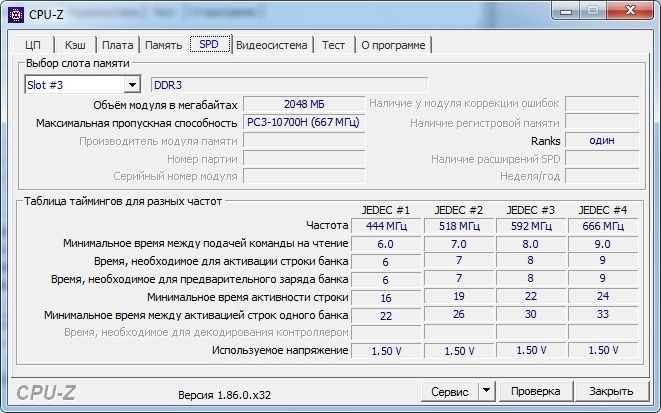Close the CPU-Z window with the X
The image size is (661, 413).
630,10
